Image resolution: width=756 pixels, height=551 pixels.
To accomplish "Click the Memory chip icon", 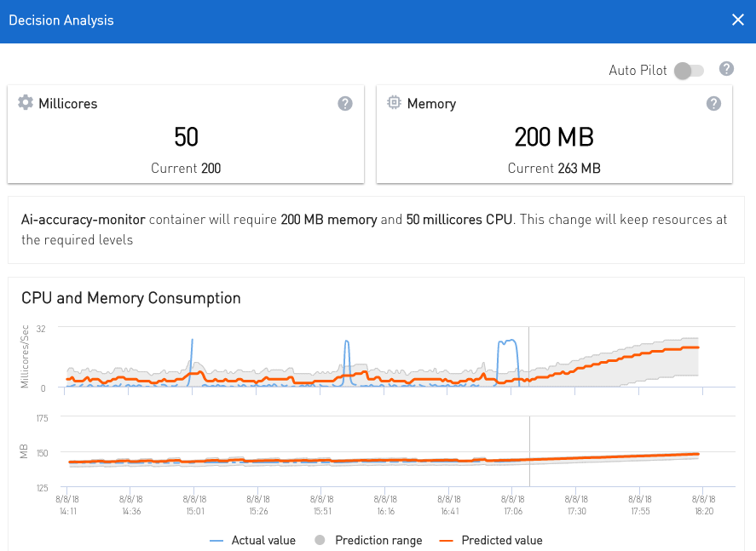I will click(x=394, y=103).
